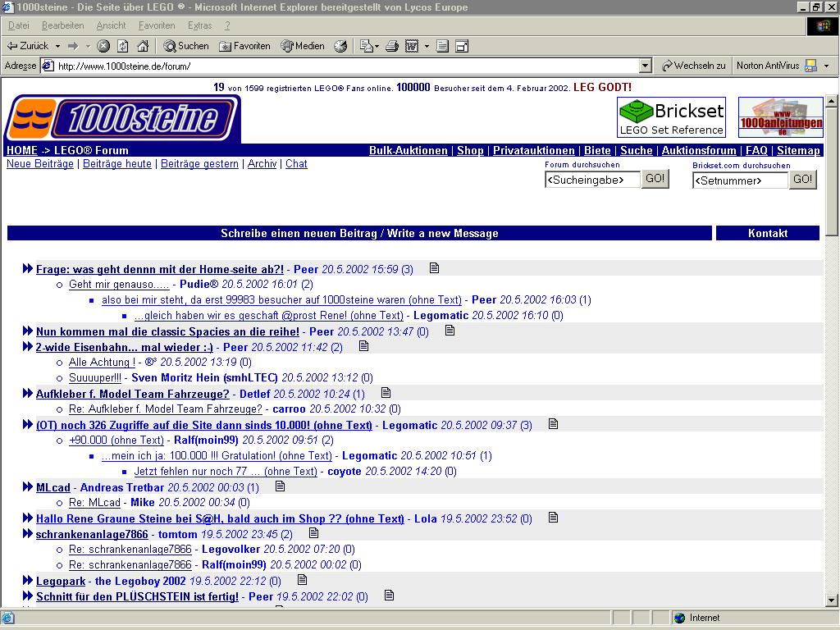Open the Bulk-Auktionen link
The image size is (840, 630).
pyautogui.click(x=409, y=151)
